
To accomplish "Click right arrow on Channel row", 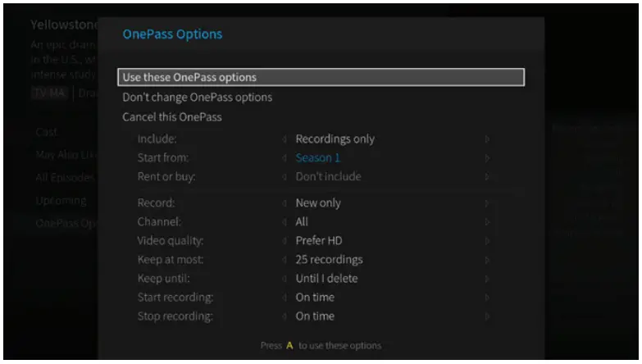I will (487, 222).
